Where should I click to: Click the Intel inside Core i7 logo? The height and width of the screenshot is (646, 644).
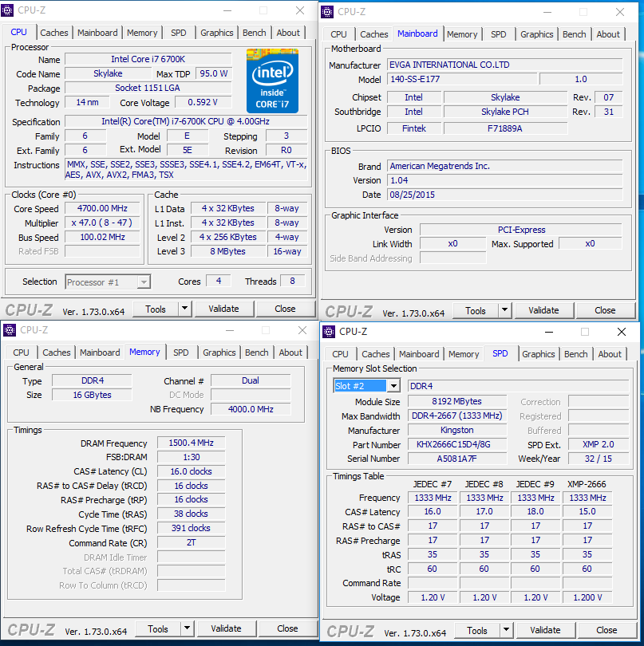[273, 81]
